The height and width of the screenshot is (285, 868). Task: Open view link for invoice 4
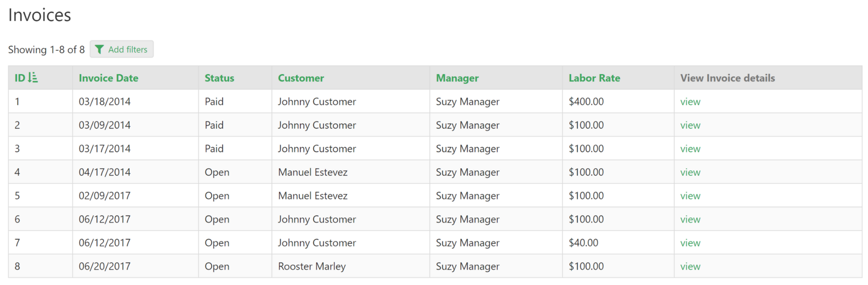point(690,172)
